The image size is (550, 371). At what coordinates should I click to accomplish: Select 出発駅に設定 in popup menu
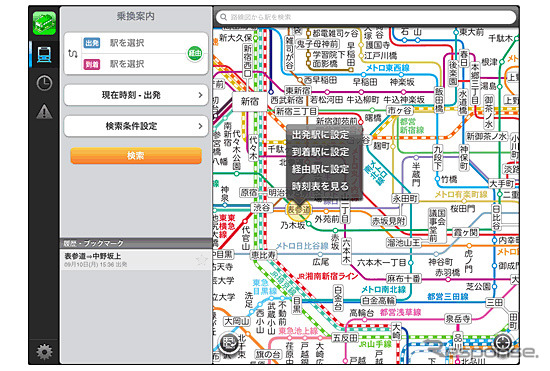(321, 135)
